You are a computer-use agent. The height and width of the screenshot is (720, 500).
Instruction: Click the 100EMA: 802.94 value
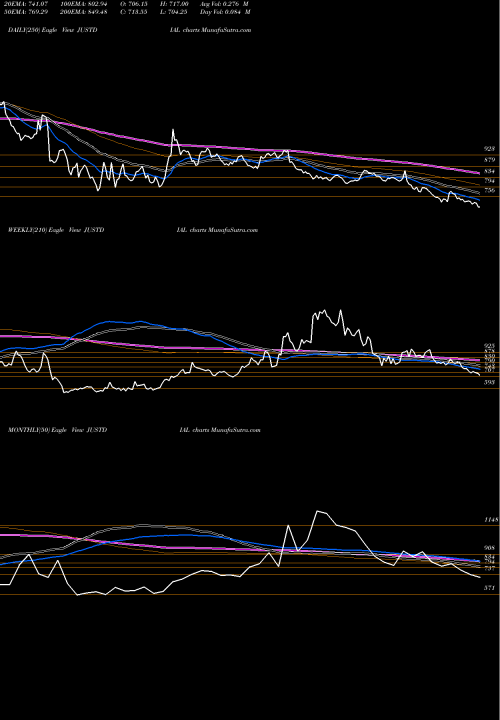[84, 4]
